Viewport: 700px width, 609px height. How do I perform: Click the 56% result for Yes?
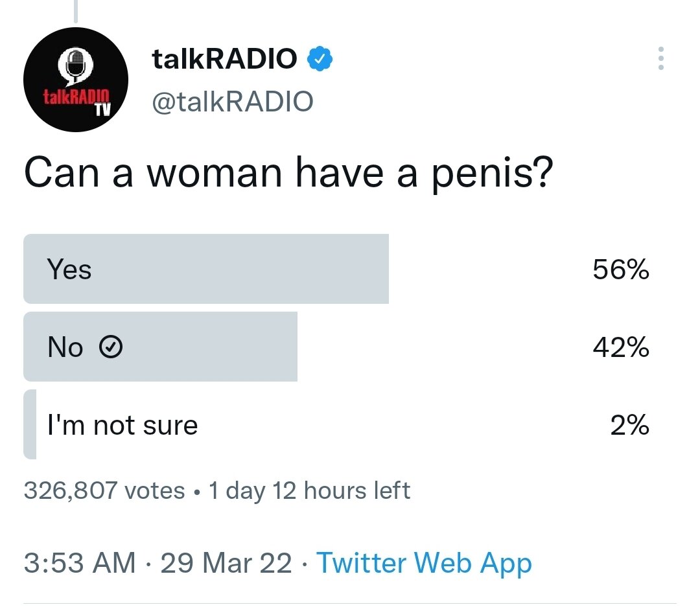click(620, 270)
